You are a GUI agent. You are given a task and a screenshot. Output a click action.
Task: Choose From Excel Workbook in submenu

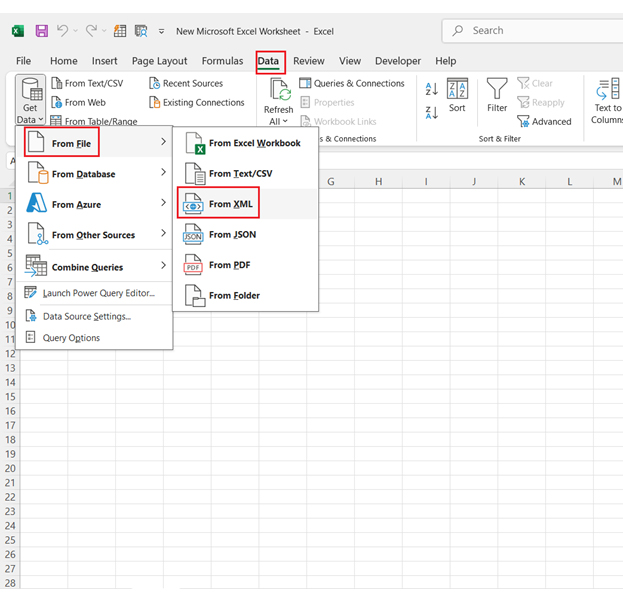(246, 143)
